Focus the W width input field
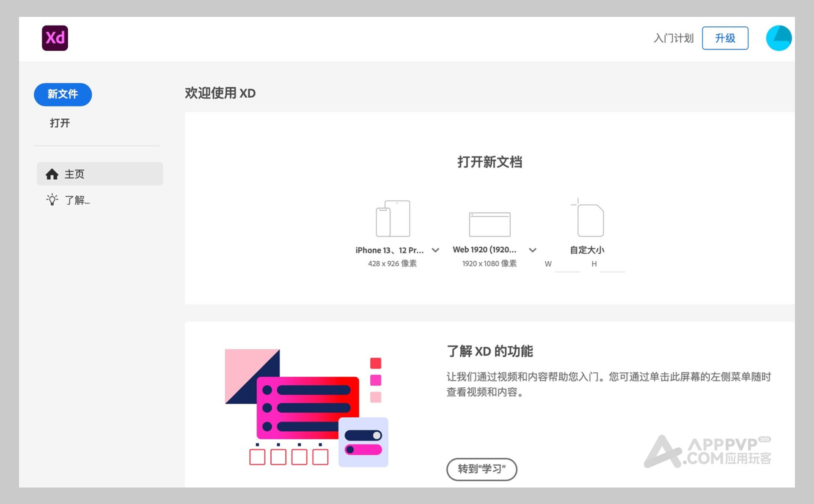This screenshot has width=814, height=504. 567,265
